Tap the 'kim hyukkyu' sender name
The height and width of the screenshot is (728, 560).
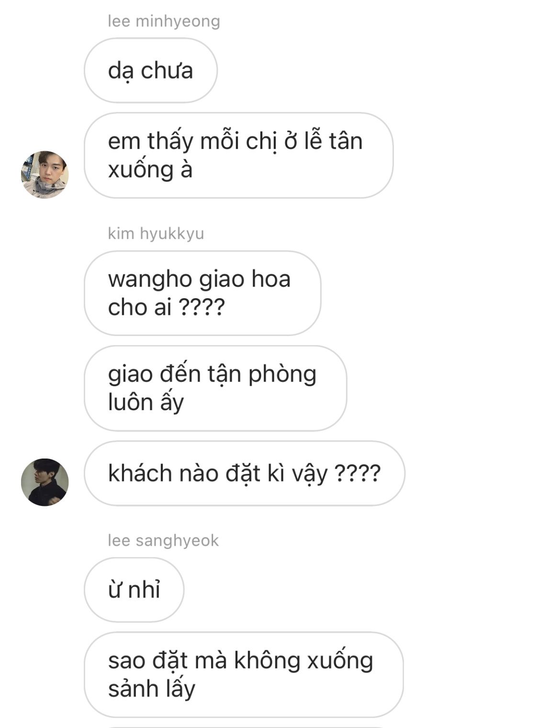coord(156,233)
